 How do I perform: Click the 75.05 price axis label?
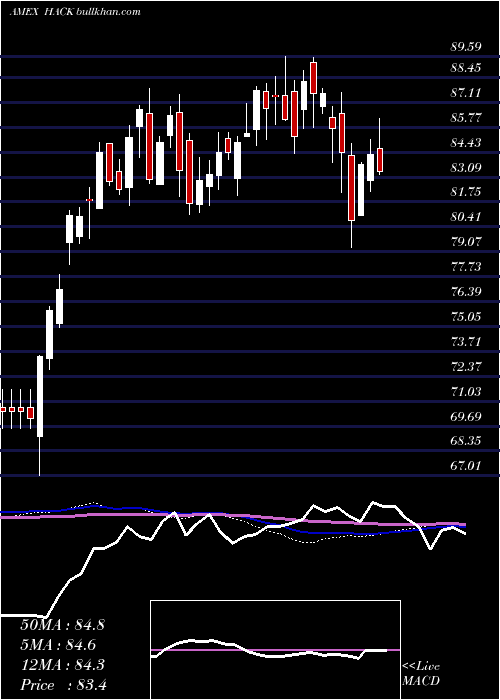pyautogui.click(x=466, y=317)
